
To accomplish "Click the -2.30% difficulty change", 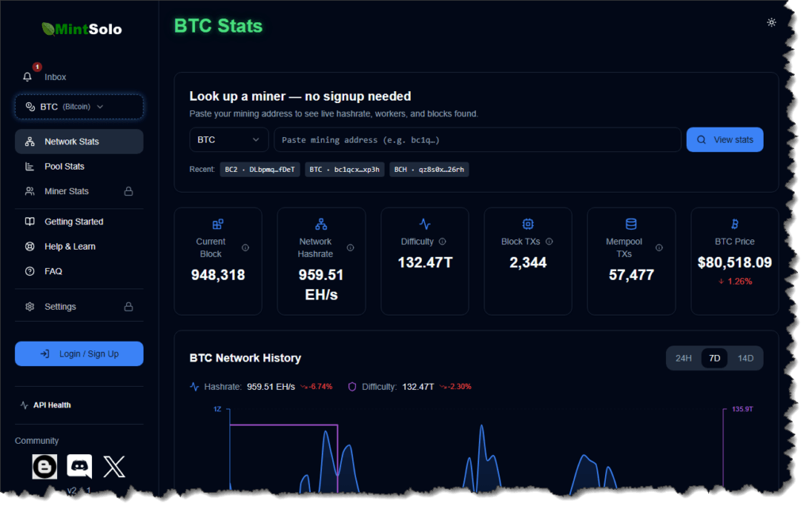I will pyautogui.click(x=455, y=387).
